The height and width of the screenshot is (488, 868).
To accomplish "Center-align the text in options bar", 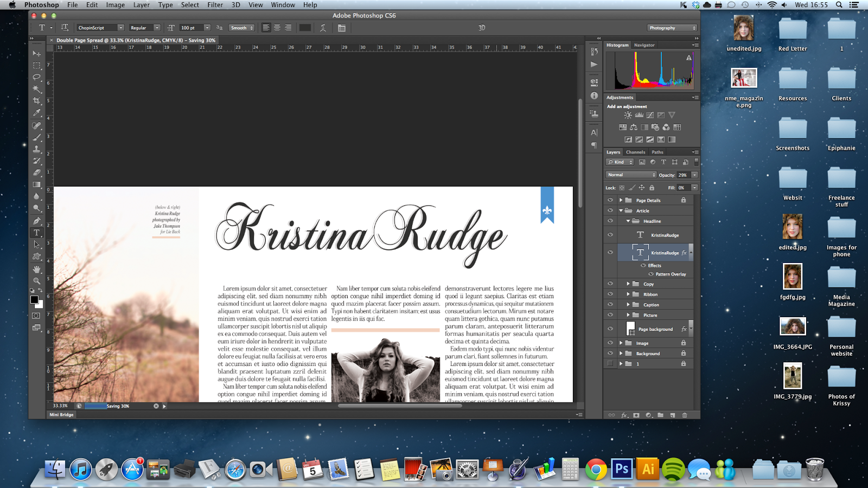I will tap(277, 28).
